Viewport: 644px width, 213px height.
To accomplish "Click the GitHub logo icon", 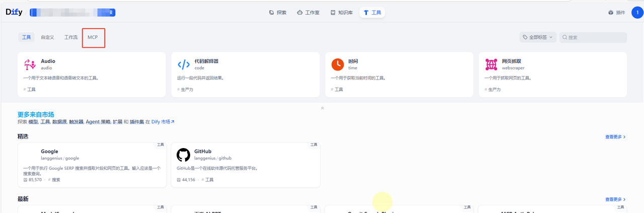I will pos(183,155).
